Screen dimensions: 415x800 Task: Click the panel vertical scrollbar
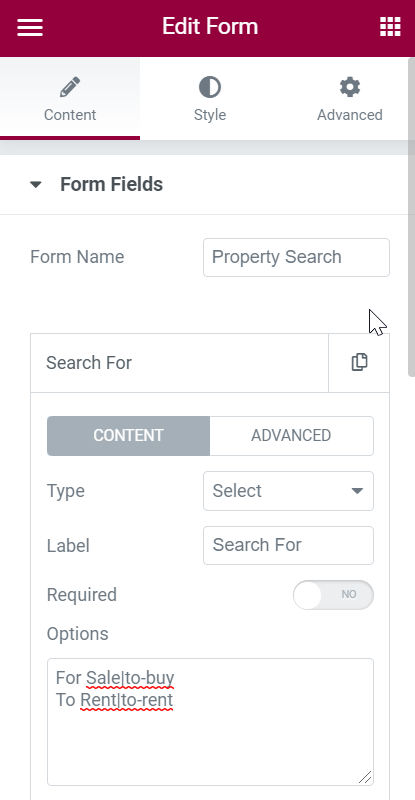[x=411, y=217]
